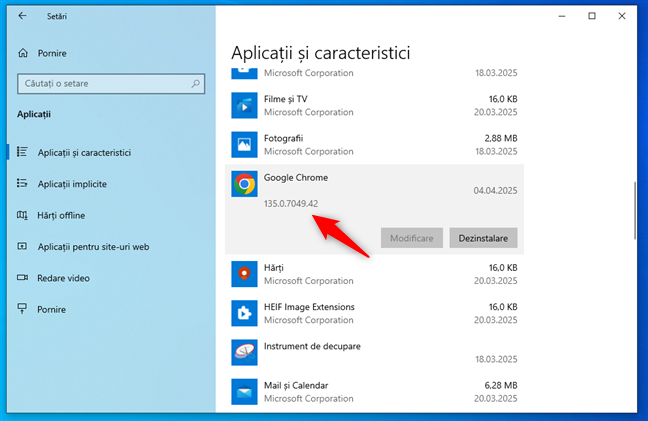648x421 pixels.
Task: Go to Hărți offline settings
Action: (x=61, y=215)
